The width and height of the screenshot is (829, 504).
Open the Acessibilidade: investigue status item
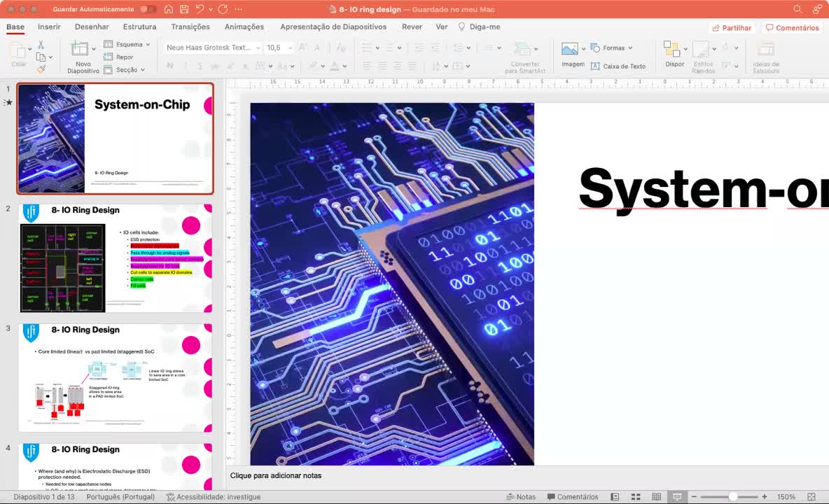[x=214, y=496]
